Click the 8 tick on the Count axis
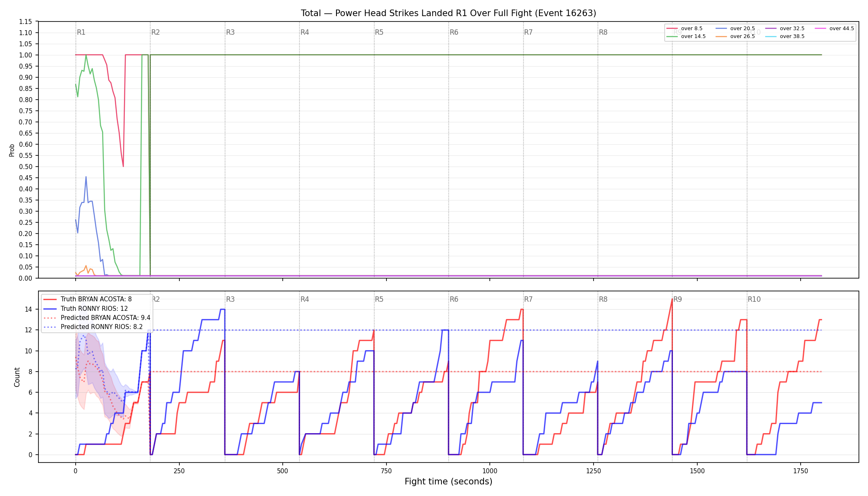 pos(30,372)
